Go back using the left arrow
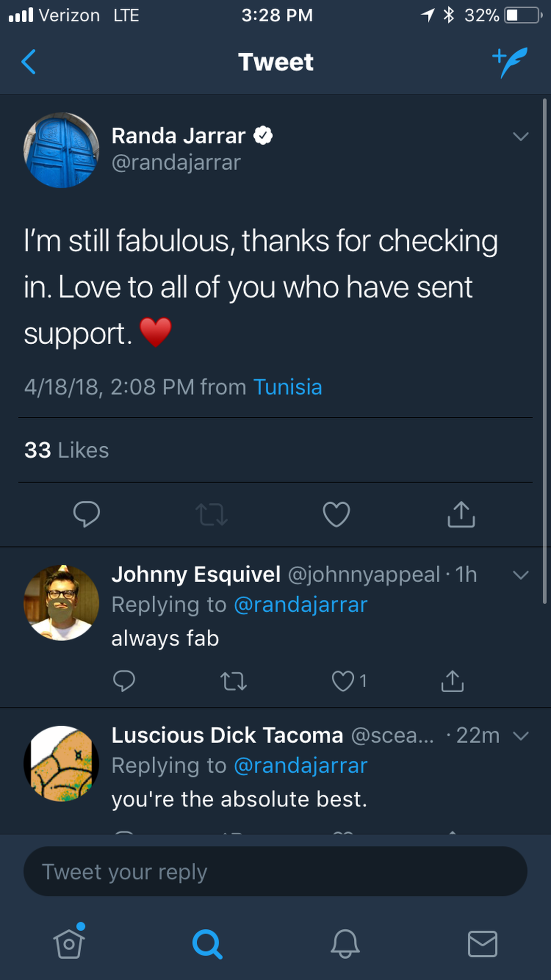 (x=29, y=62)
